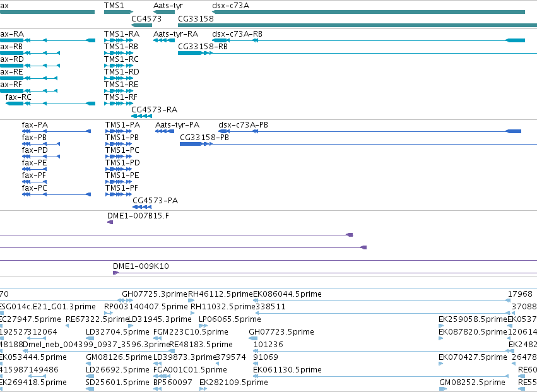Open protein TMS1-PA
The height and width of the screenshot is (392, 537).
coord(122,125)
